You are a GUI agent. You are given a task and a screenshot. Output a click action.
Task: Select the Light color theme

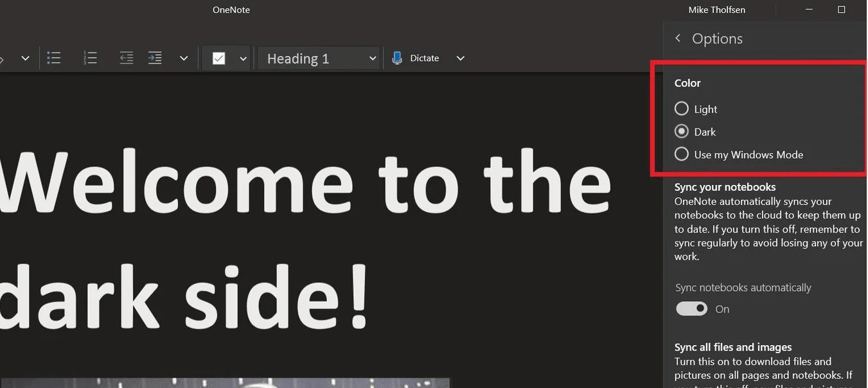click(681, 108)
